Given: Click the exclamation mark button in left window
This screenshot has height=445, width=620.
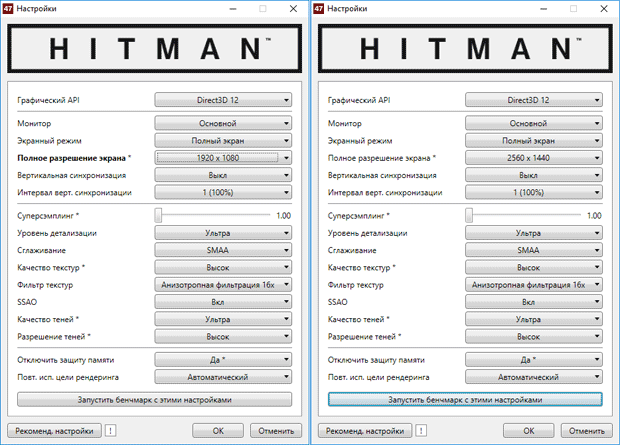Looking at the screenshot, I should pos(111,431).
